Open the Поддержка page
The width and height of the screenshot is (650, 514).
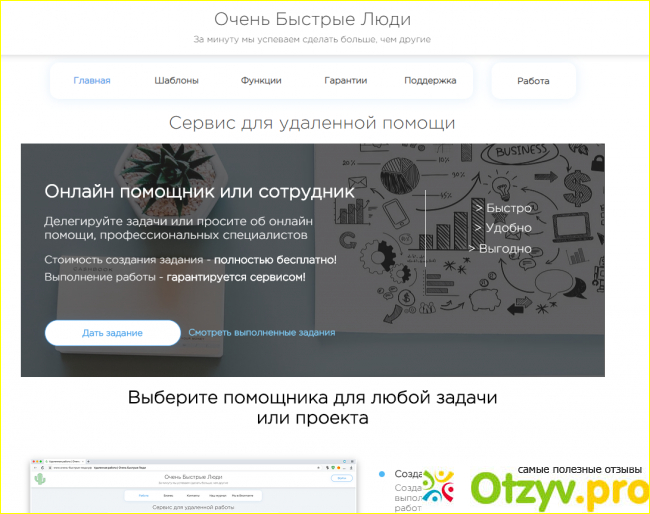coord(430,81)
